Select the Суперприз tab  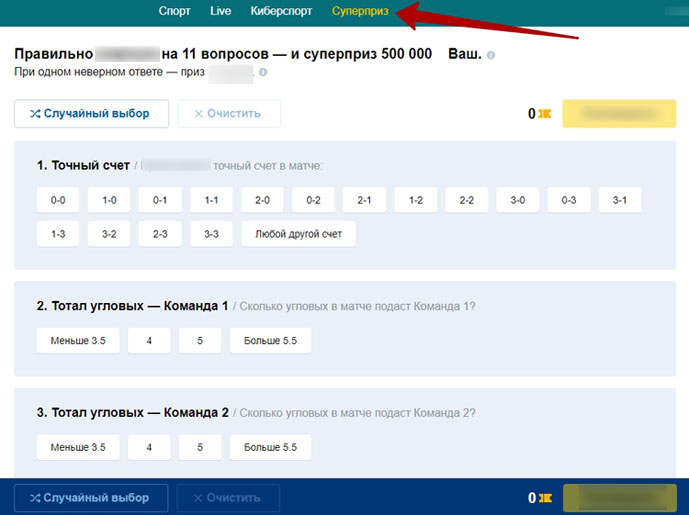[x=360, y=11]
